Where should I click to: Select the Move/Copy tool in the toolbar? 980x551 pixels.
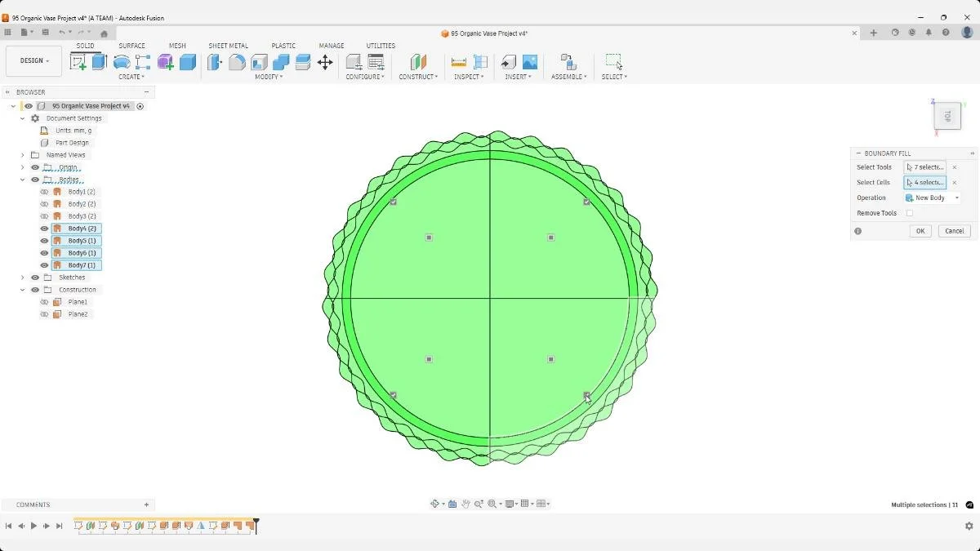(325, 61)
